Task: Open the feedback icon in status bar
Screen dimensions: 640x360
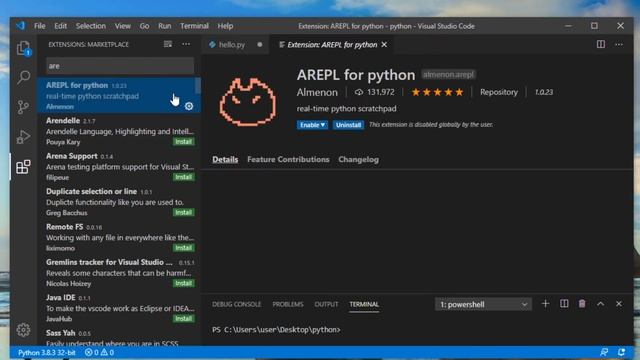Action: [x=604, y=352]
